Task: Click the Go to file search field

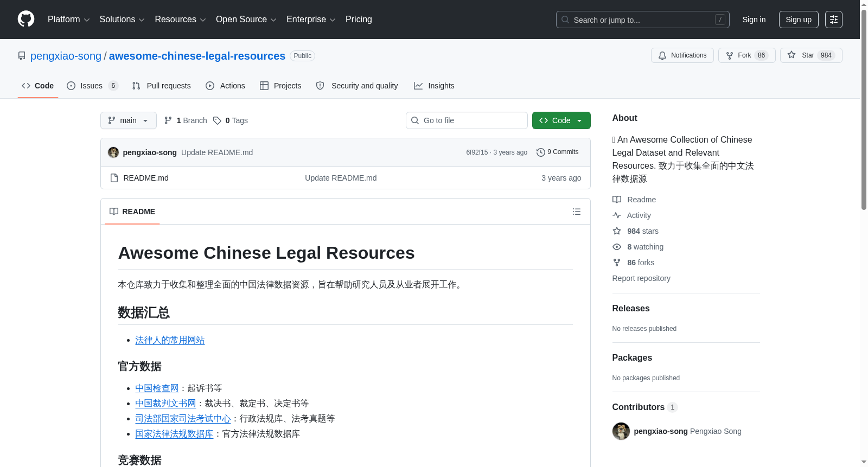Action: pyautogui.click(x=467, y=120)
